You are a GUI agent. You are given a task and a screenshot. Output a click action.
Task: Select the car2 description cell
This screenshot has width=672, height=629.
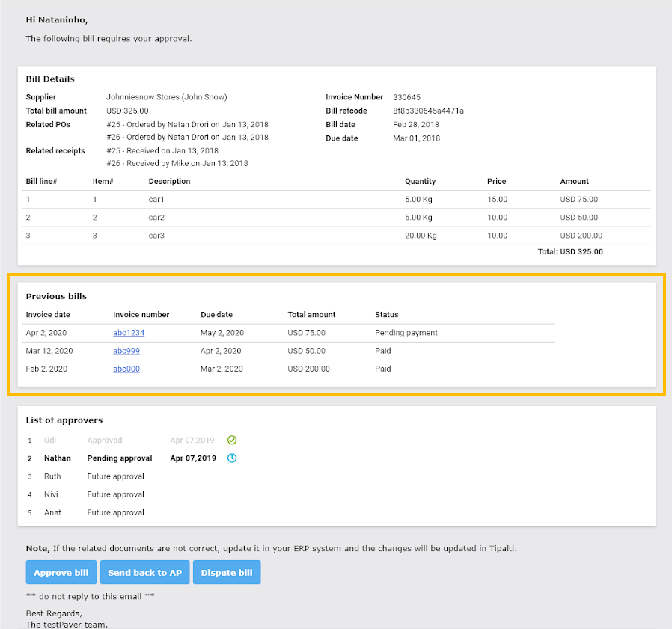coord(156,217)
